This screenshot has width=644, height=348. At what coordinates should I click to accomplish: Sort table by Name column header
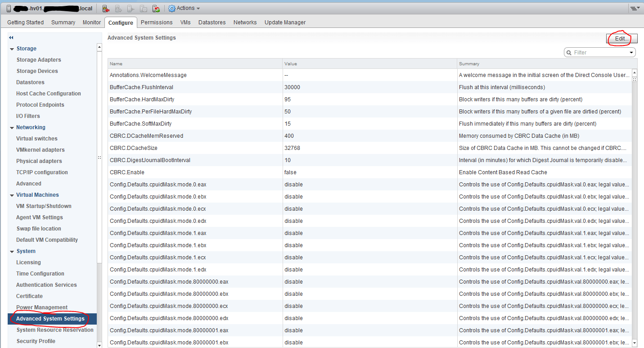point(195,64)
